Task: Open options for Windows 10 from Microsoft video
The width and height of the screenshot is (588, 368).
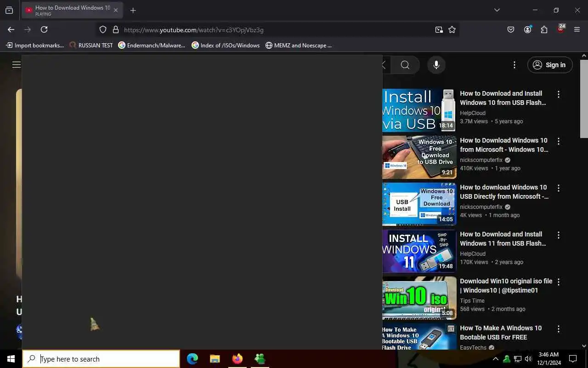Action: tap(559, 141)
